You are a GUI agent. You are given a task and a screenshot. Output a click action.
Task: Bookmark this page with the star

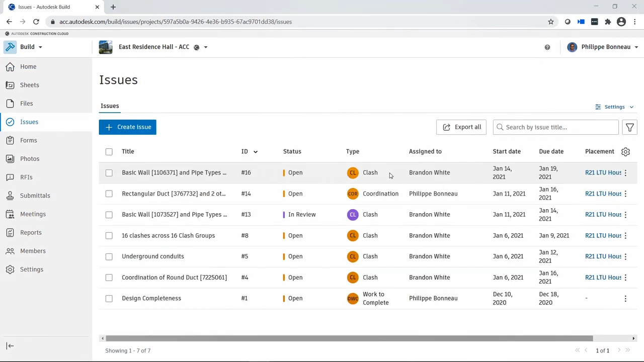551,22
